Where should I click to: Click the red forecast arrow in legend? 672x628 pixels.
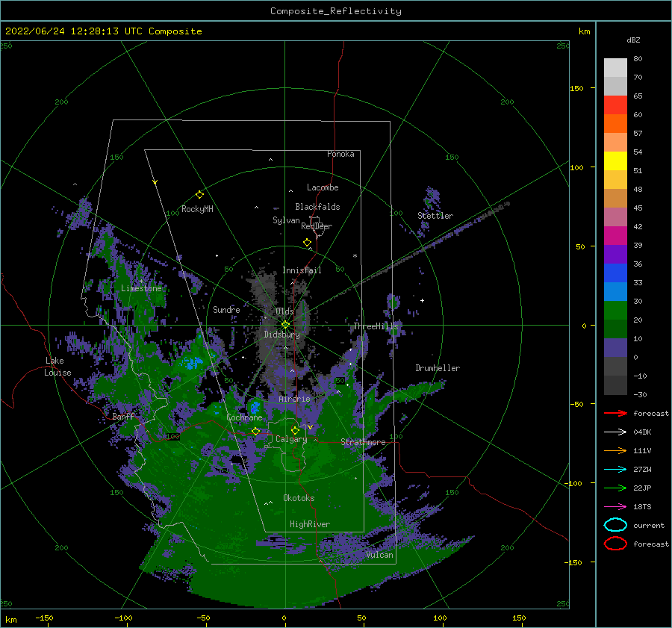[x=615, y=413]
